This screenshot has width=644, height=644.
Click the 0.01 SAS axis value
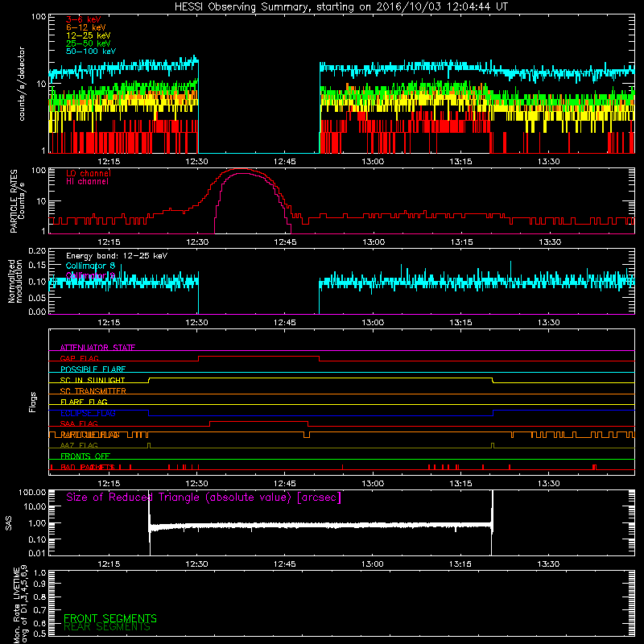click(x=37, y=553)
